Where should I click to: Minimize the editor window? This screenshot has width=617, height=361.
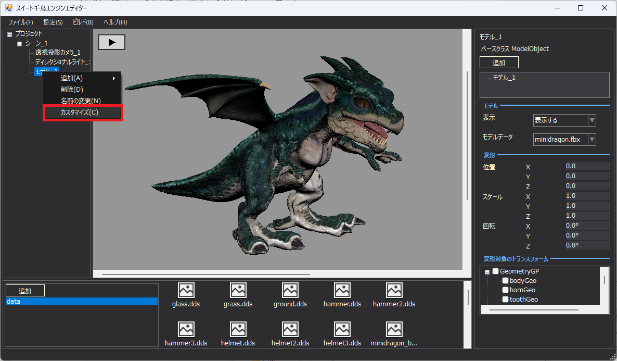pyautogui.click(x=558, y=8)
